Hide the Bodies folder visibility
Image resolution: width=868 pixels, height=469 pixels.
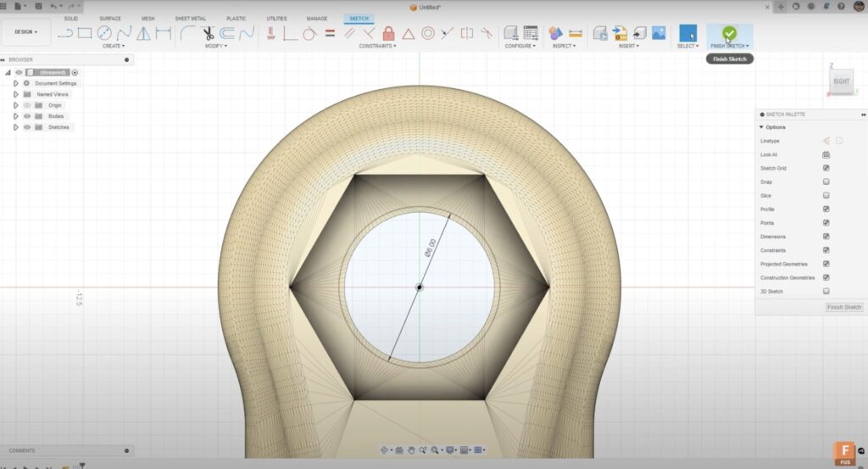tap(27, 116)
